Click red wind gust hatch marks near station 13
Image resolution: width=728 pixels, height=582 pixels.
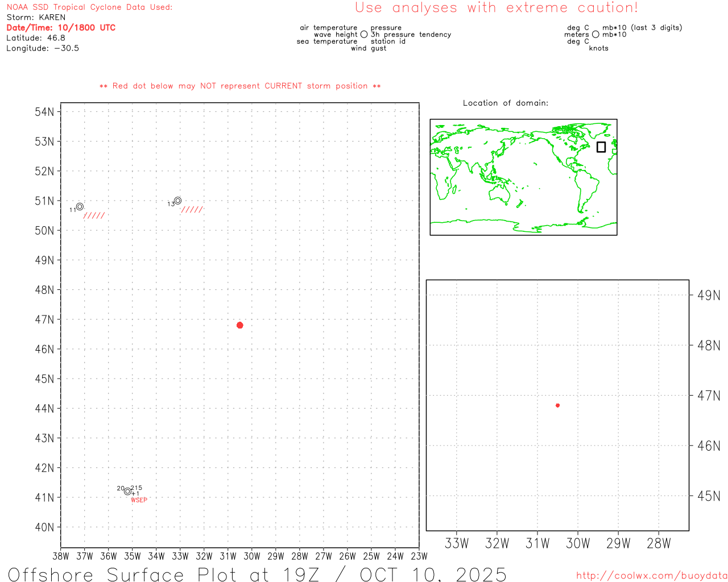click(x=192, y=210)
